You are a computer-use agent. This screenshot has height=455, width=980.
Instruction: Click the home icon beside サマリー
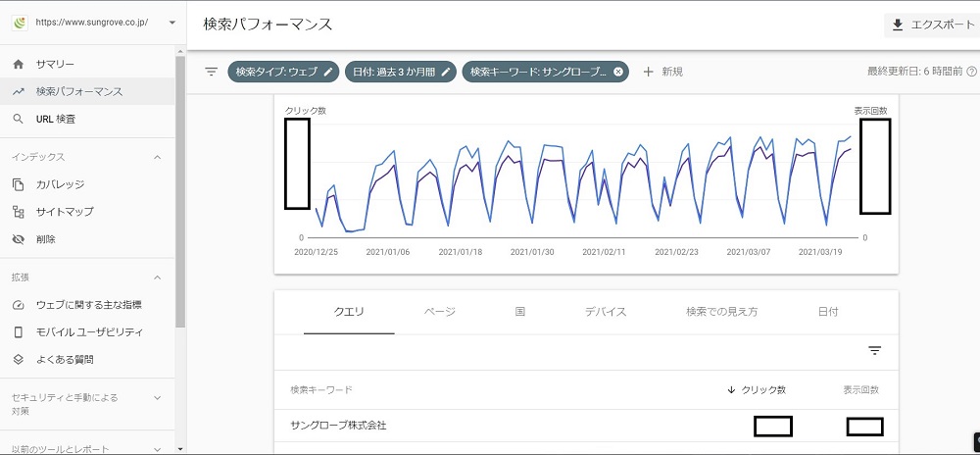point(18,65)
